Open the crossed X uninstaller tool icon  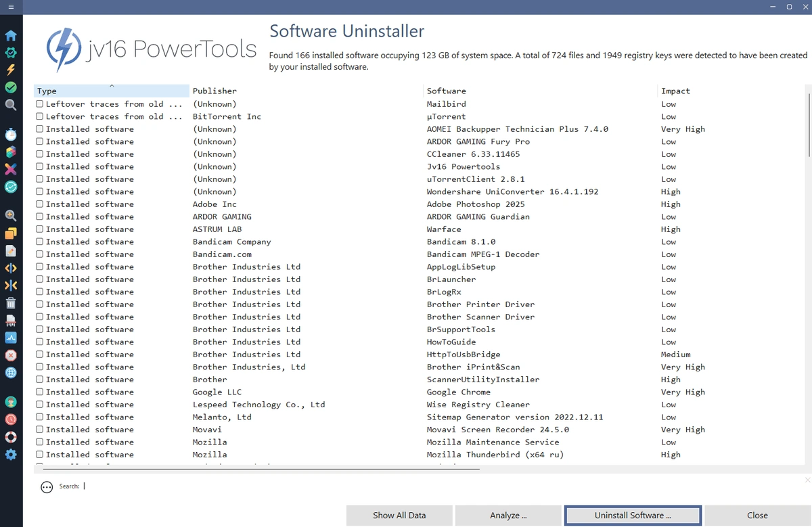(x=11, y=168)
